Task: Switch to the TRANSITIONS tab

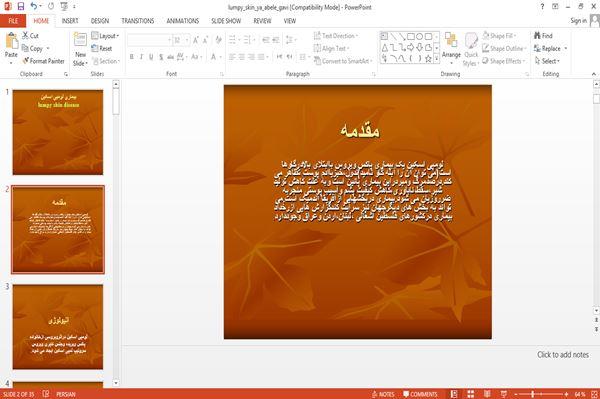Action: pos(138,21)
